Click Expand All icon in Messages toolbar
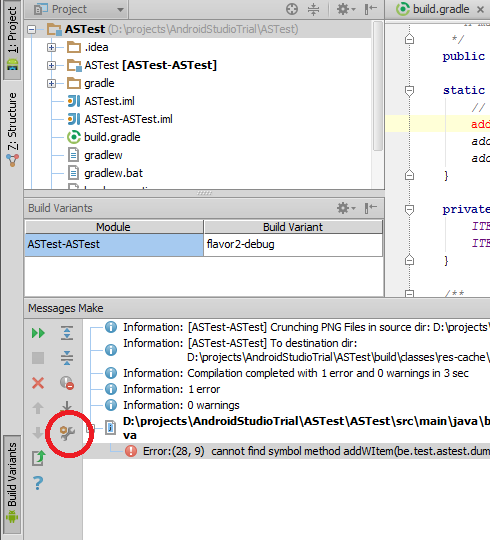Image resolution: width=490 pixels, height=540 pixels. tap(67, 333)
